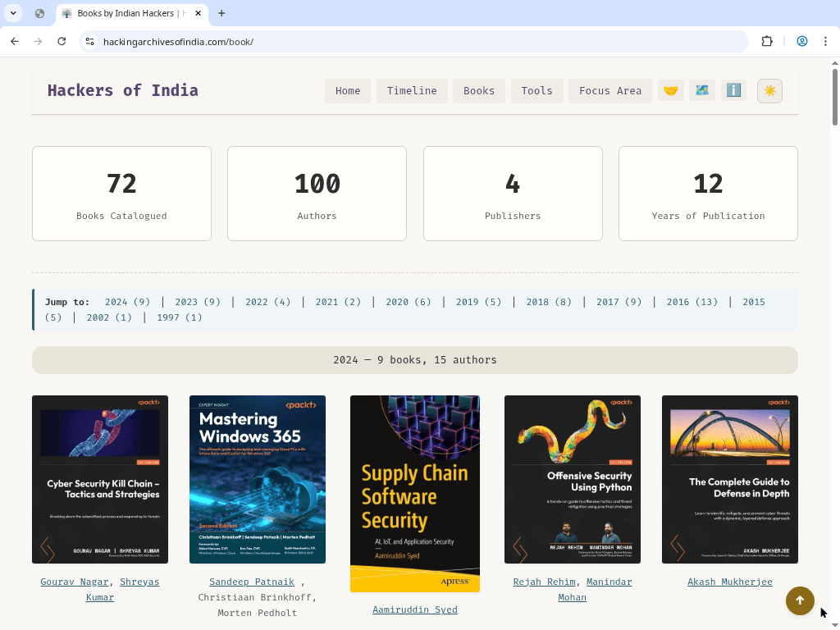Open the world map icon link

coord(701,91)
